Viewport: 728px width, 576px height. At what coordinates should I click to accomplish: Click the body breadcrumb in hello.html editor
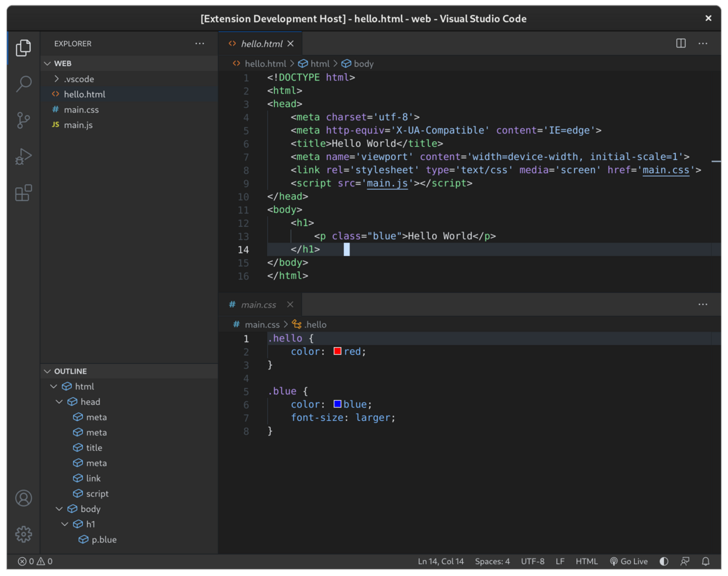(x=358, y=63)
